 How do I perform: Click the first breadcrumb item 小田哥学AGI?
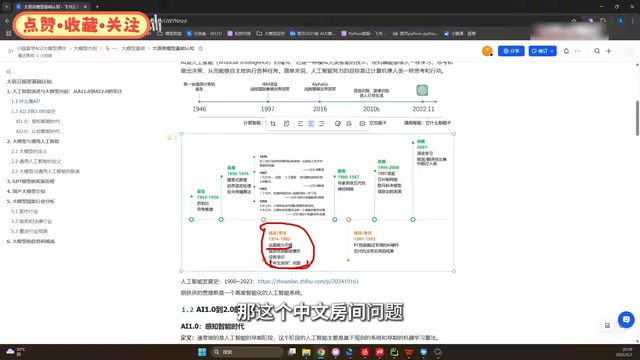click(42, 48)
